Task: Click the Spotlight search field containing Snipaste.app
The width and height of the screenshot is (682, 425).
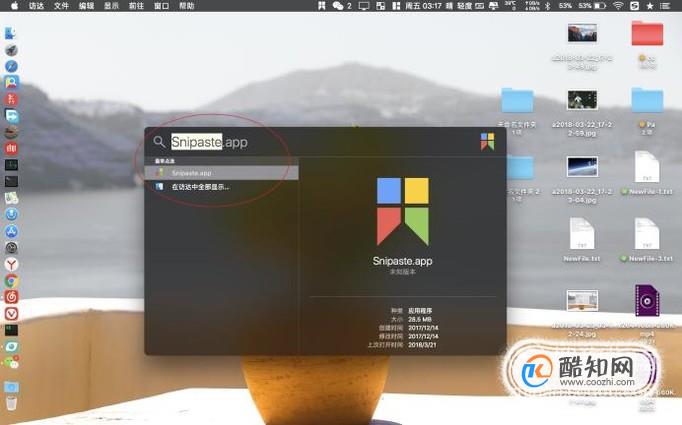Action: (x=320, y=142)
